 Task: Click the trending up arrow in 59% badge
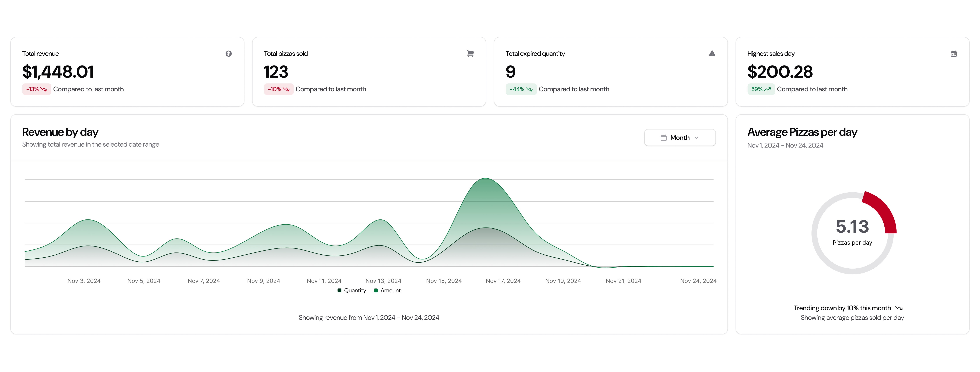pos(768,89)
